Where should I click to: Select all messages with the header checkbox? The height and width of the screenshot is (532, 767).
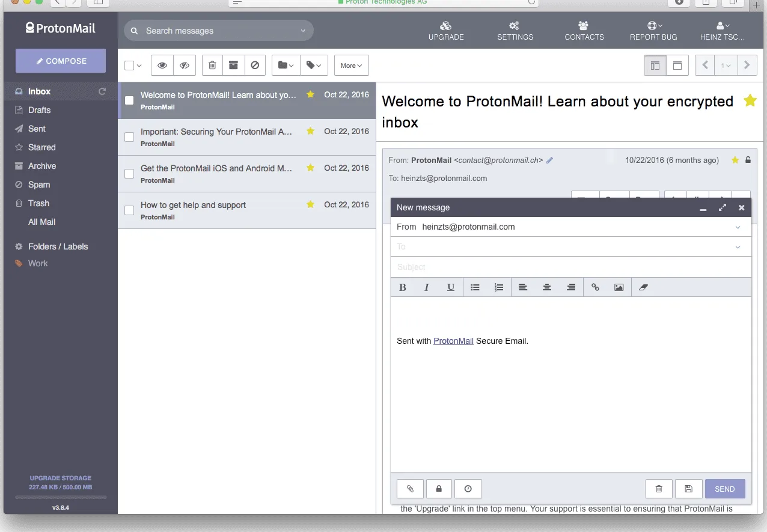tap(128, 65)
